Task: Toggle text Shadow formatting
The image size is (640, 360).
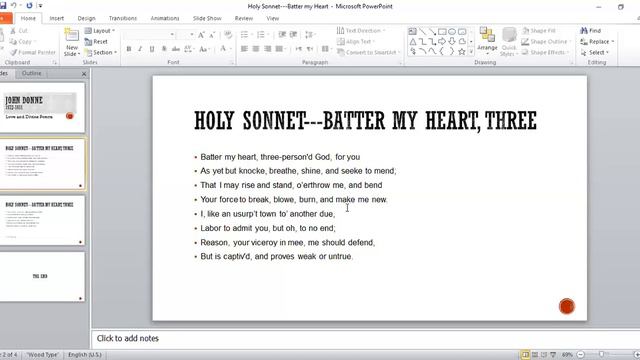Action: (164, 49)
